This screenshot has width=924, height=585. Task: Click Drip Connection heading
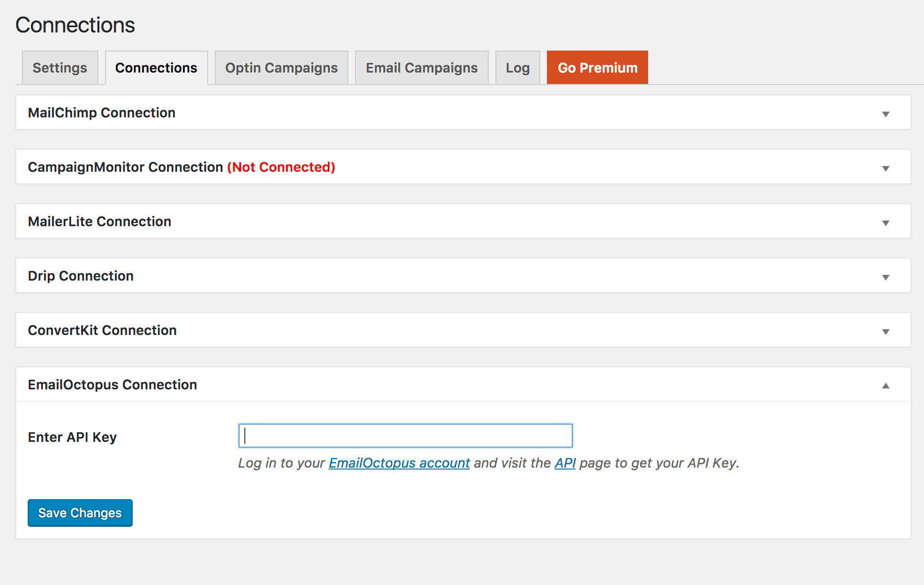pyautogui.click(x=81, y=276)
